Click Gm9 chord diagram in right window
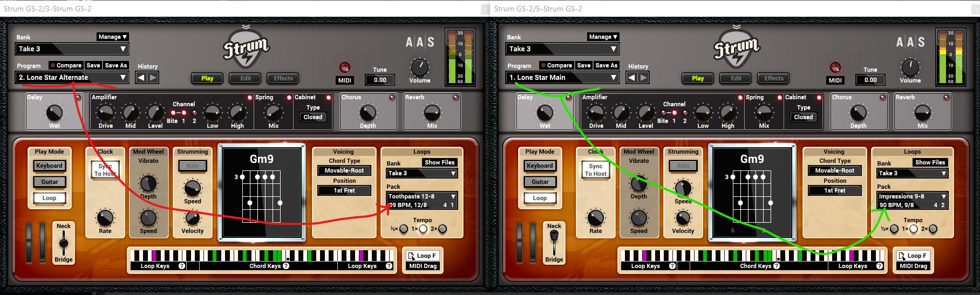980x295 pixels. tap(752, 192)
